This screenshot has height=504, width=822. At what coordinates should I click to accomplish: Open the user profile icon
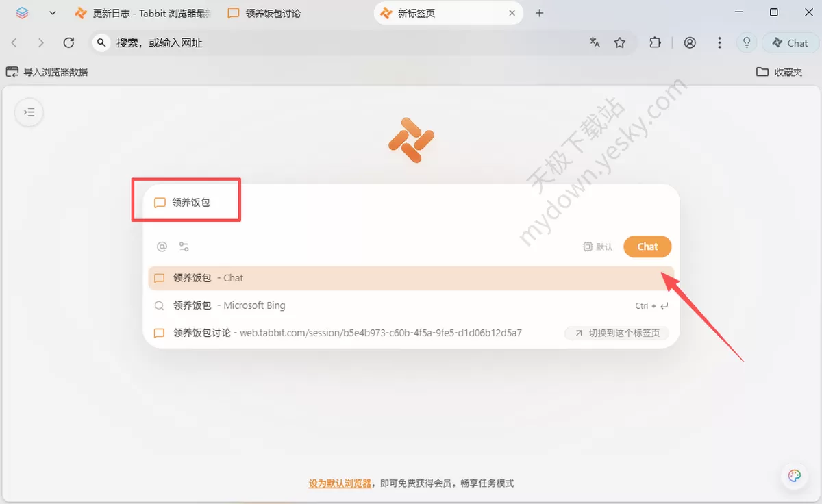pos(690,42)
